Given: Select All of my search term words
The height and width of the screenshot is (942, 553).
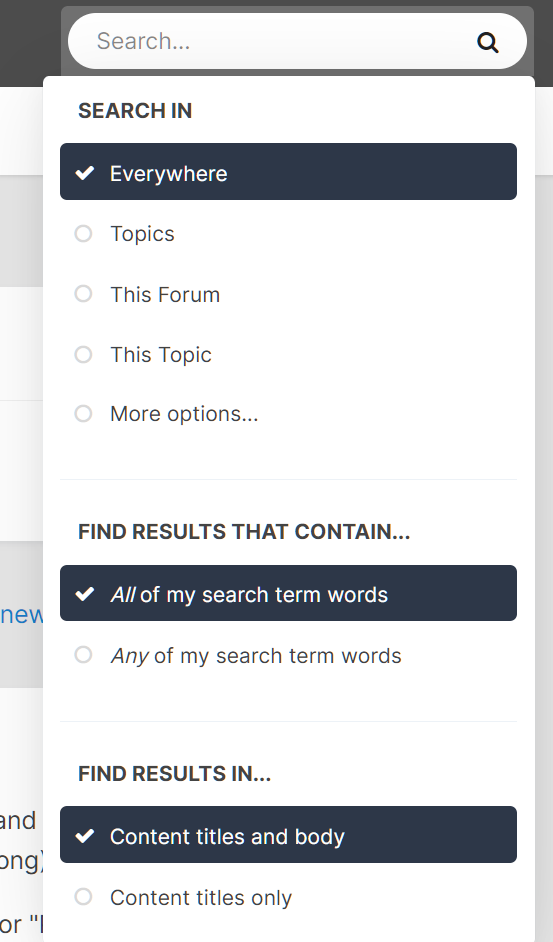Looking at the screenshot, I should point(289,593).
